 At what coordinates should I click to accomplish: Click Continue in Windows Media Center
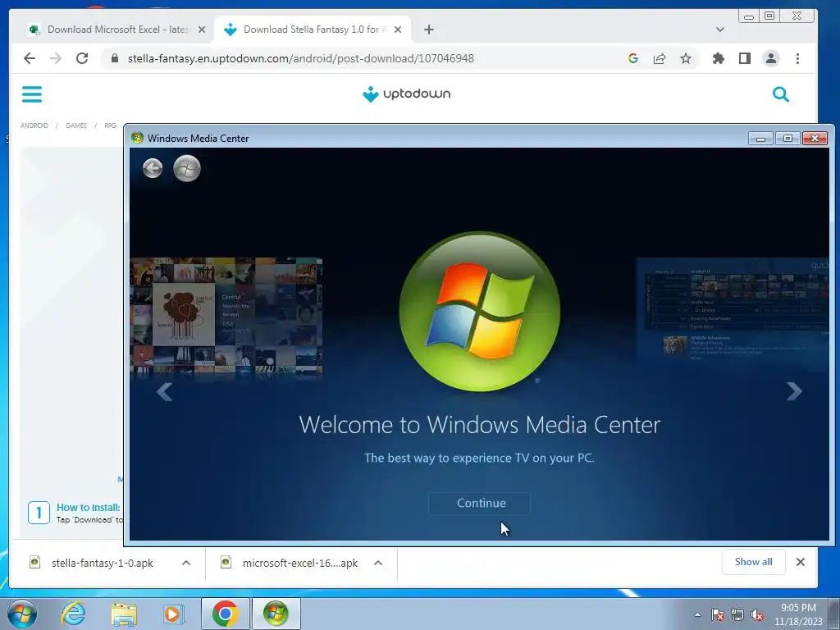tap(479, 503)
